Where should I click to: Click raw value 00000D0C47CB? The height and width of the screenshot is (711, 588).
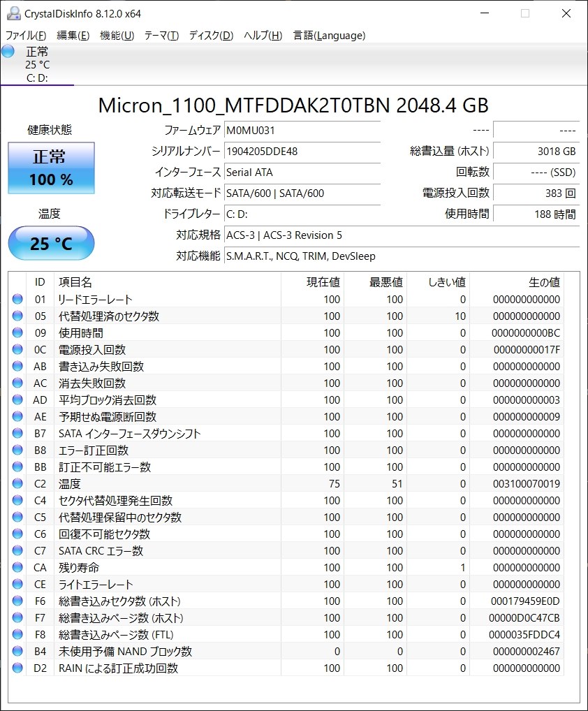(x=524, y=618)
